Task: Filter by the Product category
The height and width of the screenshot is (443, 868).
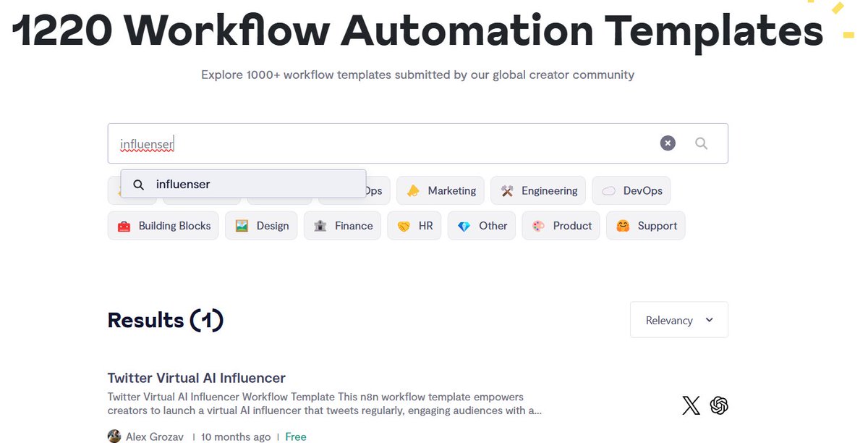Action: (x=561, y=226)
